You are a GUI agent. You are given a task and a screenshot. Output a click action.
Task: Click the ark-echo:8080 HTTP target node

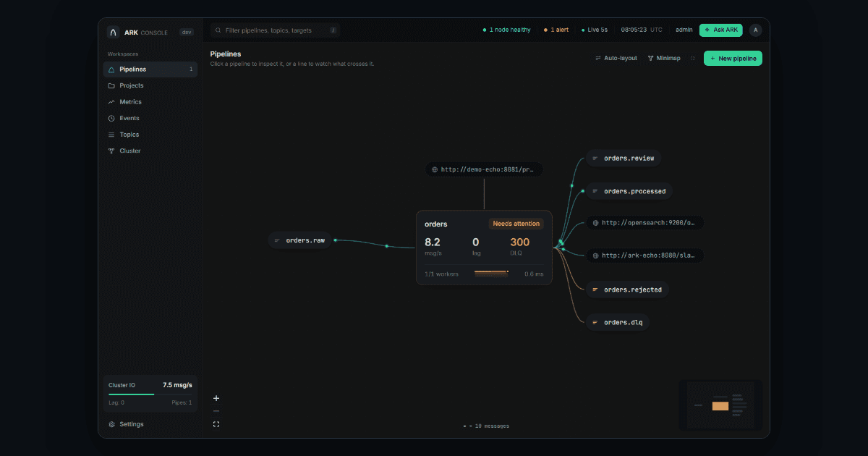click(644, 256)
